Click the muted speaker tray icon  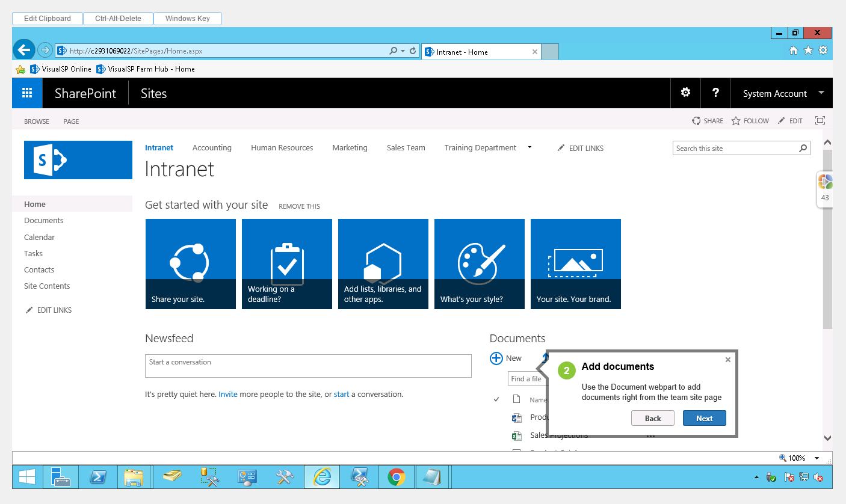[x=818, y=478]
